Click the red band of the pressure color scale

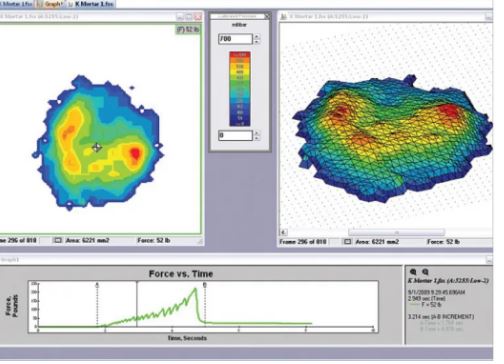[240, 55]
